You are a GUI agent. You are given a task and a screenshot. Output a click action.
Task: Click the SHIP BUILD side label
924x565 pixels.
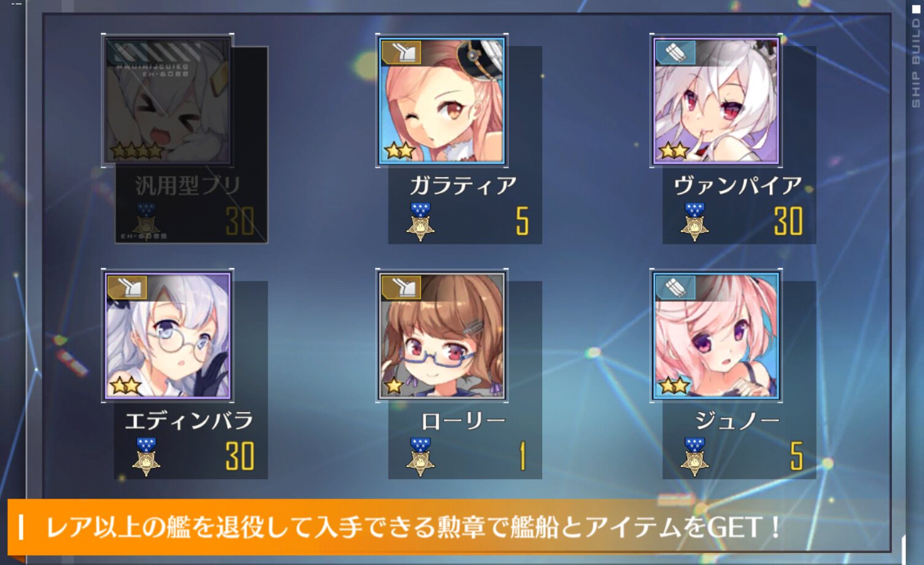point(916,63)
